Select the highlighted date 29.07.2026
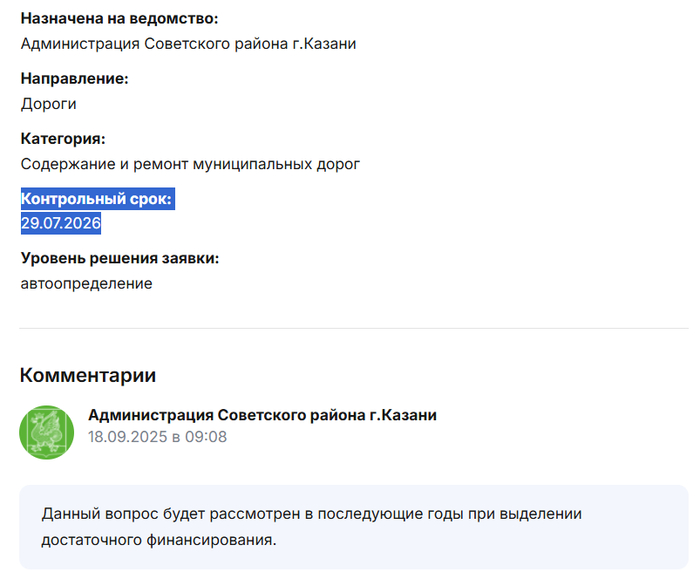Viewport: 700px width, 579px height. tap(61, 224)
